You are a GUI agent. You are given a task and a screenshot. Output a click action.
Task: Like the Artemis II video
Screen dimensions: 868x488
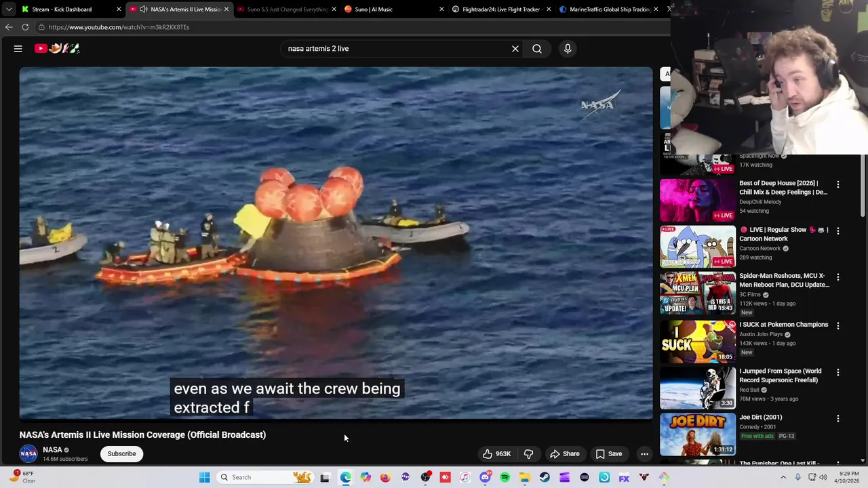(496, 453)
